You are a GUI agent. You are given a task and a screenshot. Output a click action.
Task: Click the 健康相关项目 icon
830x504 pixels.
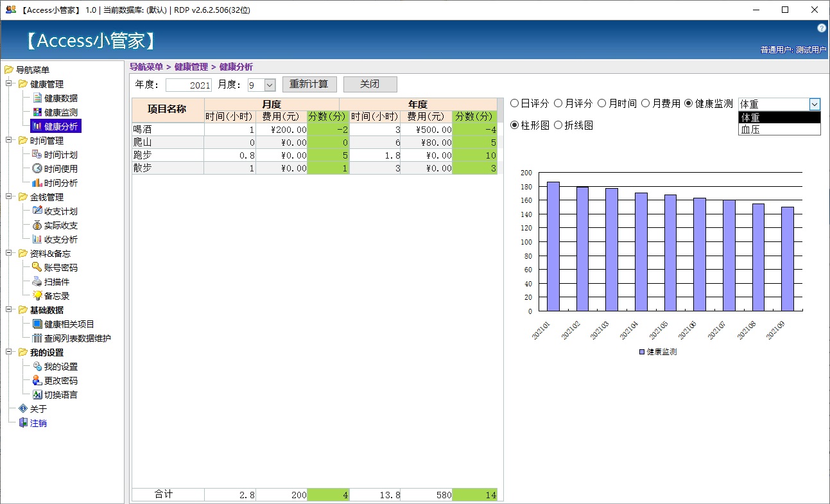click(x=37, y=324)
